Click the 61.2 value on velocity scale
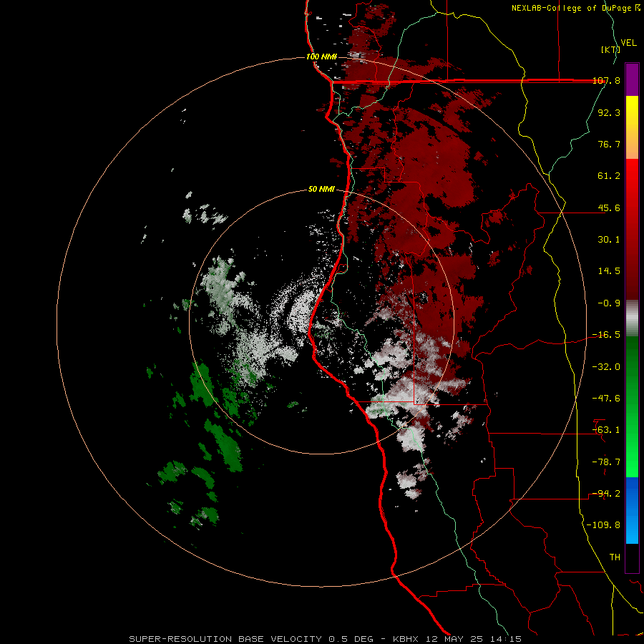This screenshot has height=644, width=644. [609, 176]
